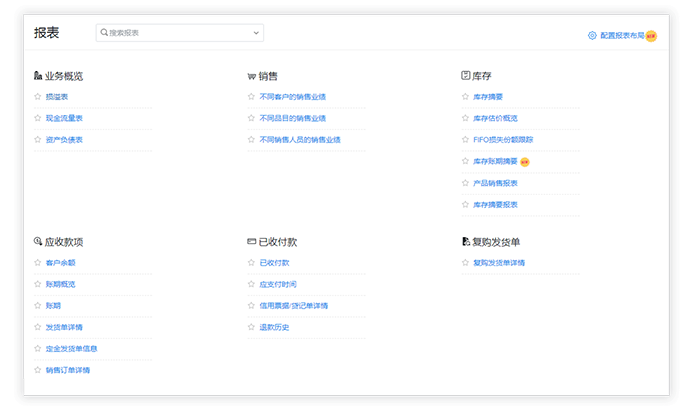Toggle the star next to 客户余额
Viewport: 691px width, 408px height.
(x=37, y=263)
